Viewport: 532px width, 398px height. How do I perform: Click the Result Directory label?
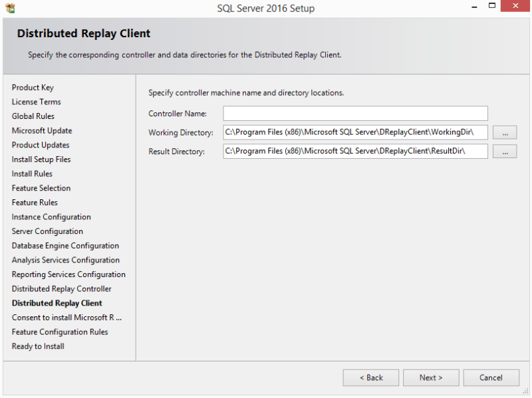click(x=176, y=151)
